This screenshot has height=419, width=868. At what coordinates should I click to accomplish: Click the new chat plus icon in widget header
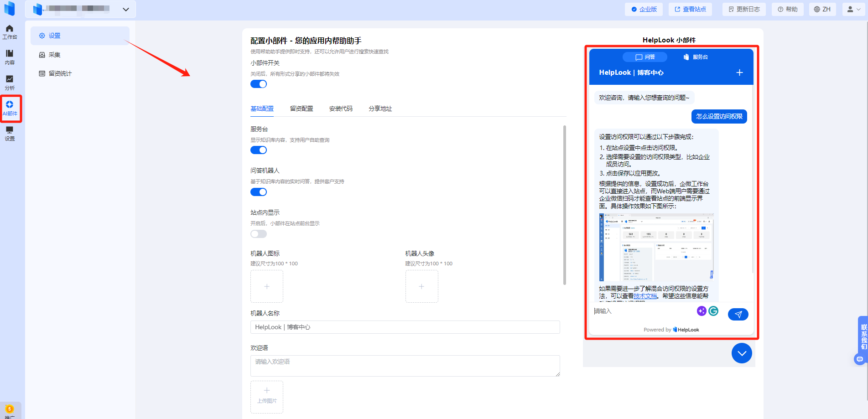739,72
